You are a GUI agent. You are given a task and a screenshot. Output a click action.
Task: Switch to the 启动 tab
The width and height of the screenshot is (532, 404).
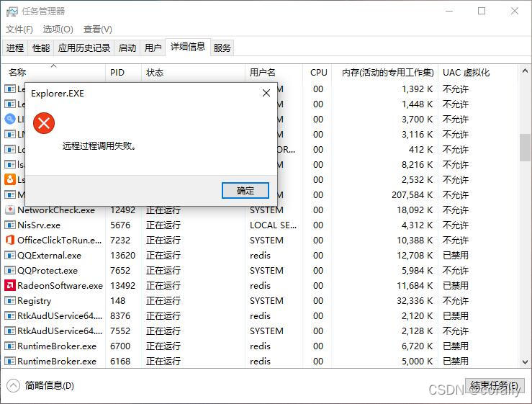point(127,48)
